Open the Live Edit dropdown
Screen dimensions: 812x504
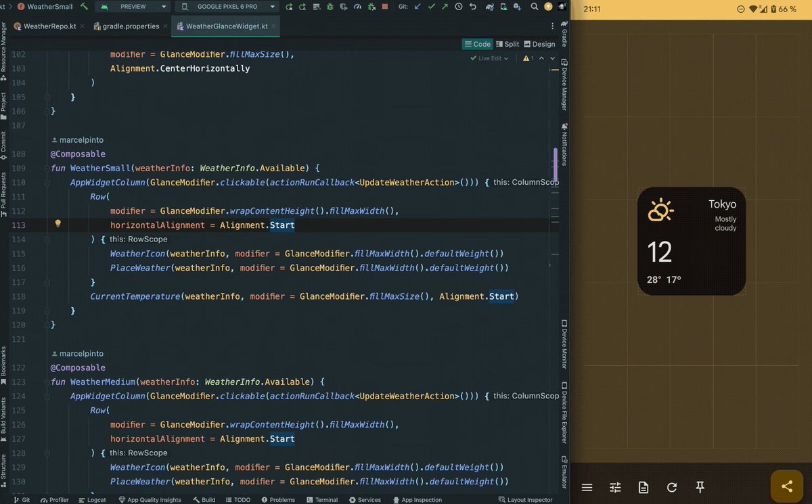pos(489,58)
